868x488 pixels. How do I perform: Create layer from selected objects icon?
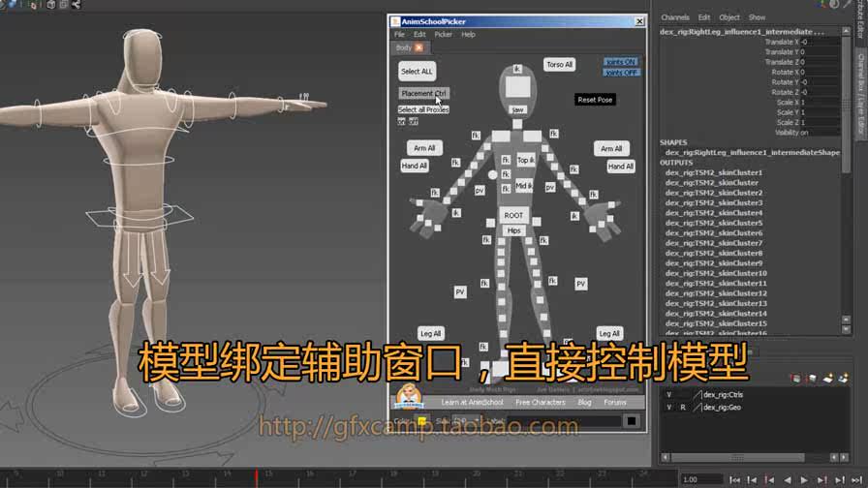click(x=843, y=379)
